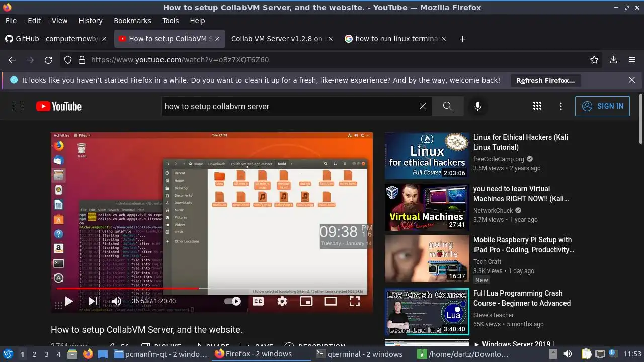Open the Firefox downloads panel
Image resolution: width=644 pixels, height=362 pixels.
point(614,60)
